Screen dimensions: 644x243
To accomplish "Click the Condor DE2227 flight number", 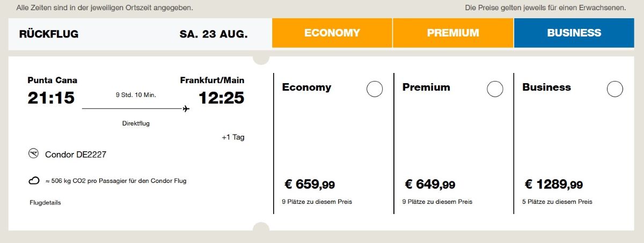I will pyautogui.click(x=76, y=154).
